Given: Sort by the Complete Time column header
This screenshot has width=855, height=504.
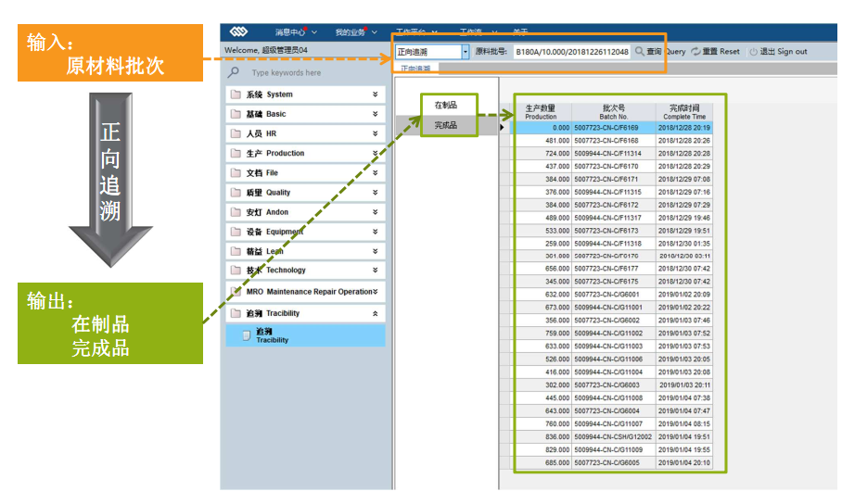Looking at the screenshot, I should (684, 112).
